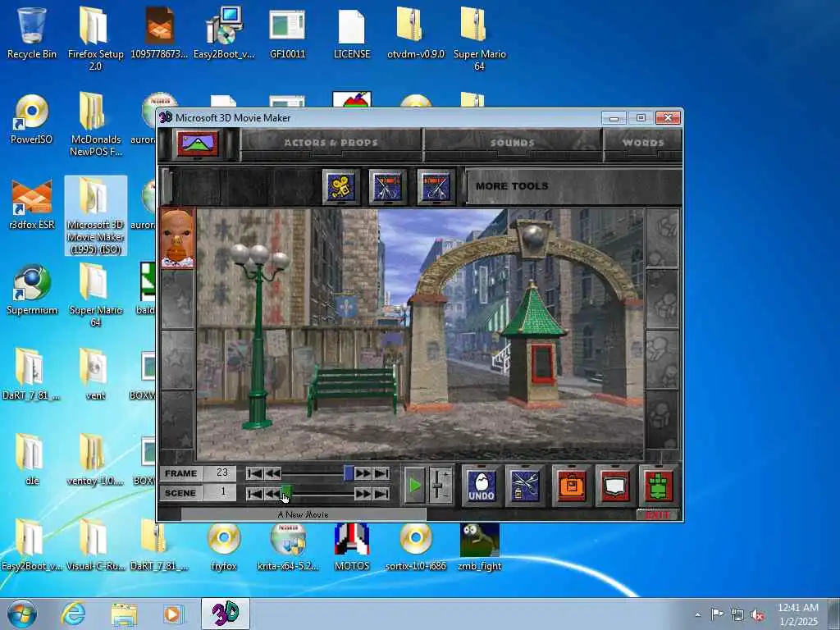Click the muted volume tray icon
Screen dimensions: 840x630
[x=757, y=614]
